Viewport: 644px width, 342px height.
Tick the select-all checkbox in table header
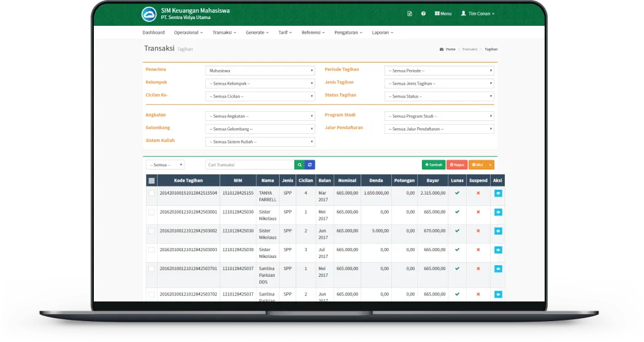pos(151,181)
